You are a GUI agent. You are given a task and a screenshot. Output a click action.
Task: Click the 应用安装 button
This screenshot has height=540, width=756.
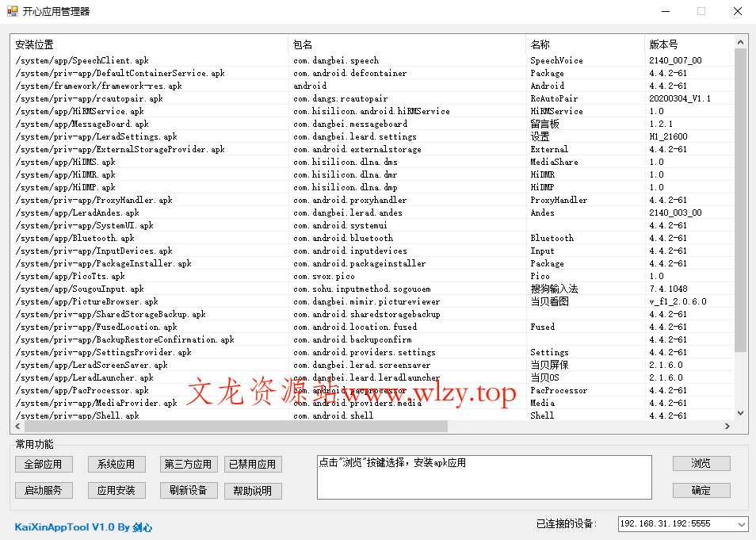(x=116, y=490)
